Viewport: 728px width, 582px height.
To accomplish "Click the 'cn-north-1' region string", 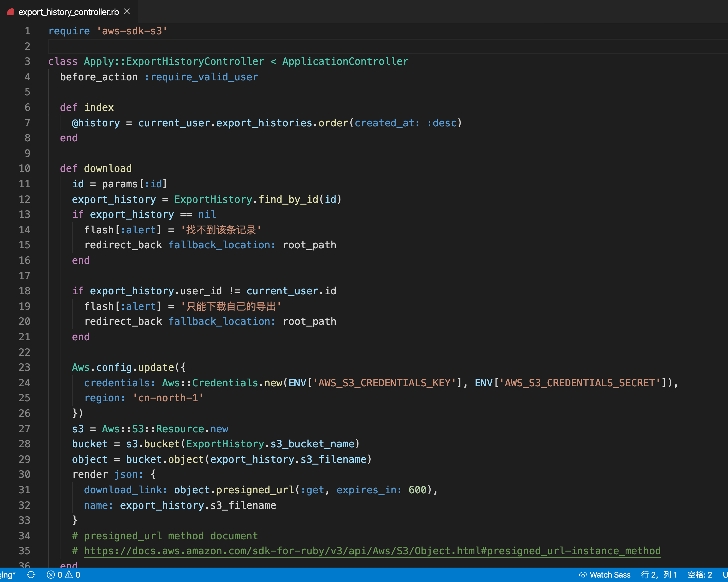I will [168, 398].
